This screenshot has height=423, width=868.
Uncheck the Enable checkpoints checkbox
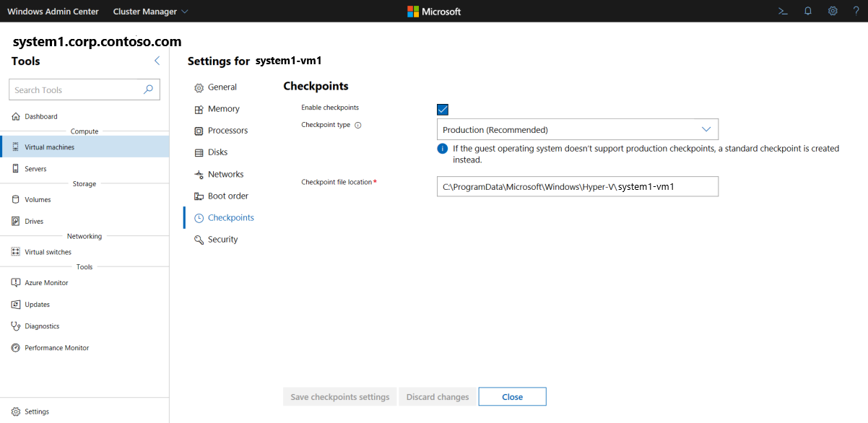click(x=443, y=110)
